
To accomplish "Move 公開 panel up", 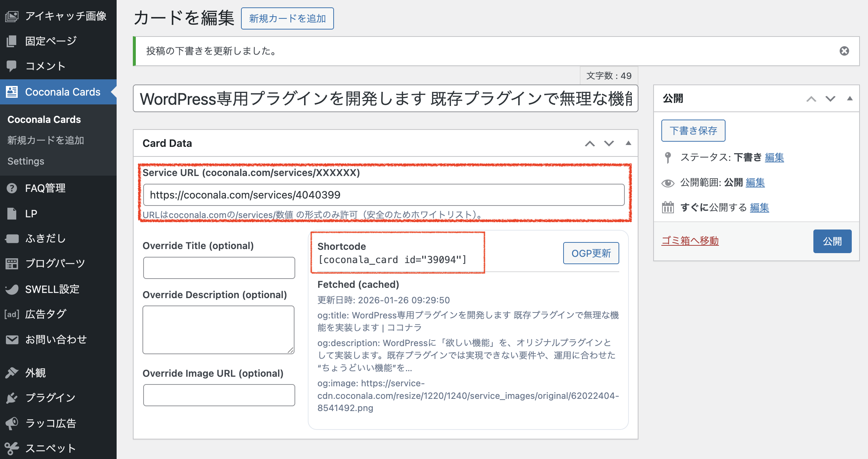I will click(x=811, y=99).
